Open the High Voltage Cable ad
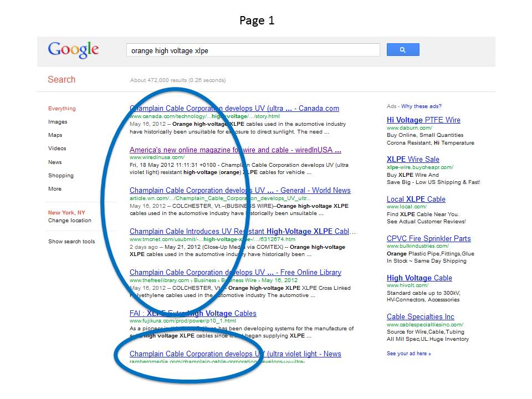532x399 pixels. [420, 278]
